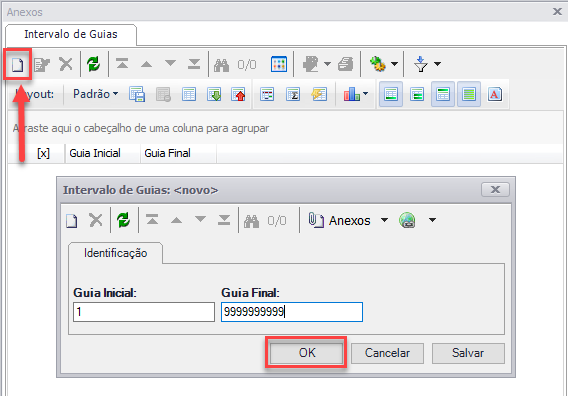
Task: Click the lightning grid icon
Action: click(319, 95)
